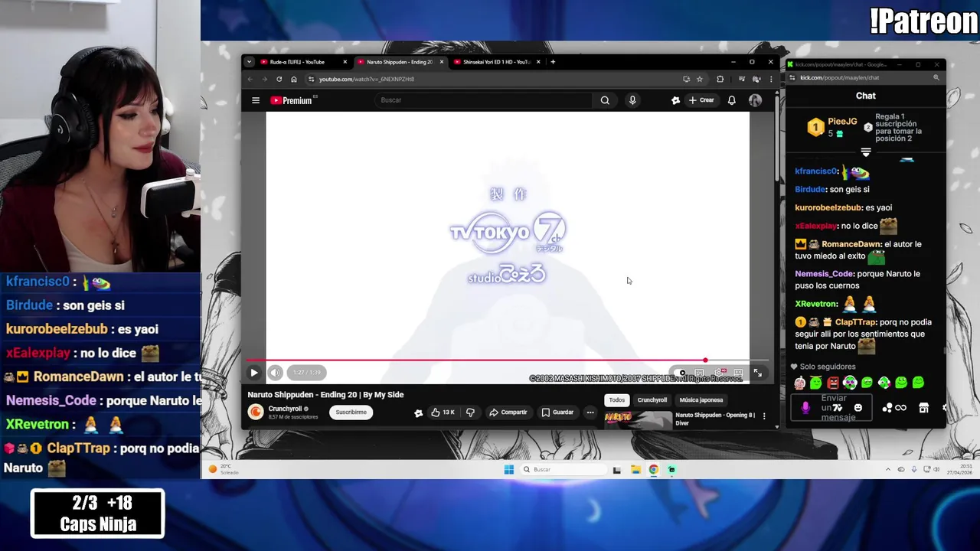
Task: Open the Kick chat emoji picker
Action: [858, 408]
